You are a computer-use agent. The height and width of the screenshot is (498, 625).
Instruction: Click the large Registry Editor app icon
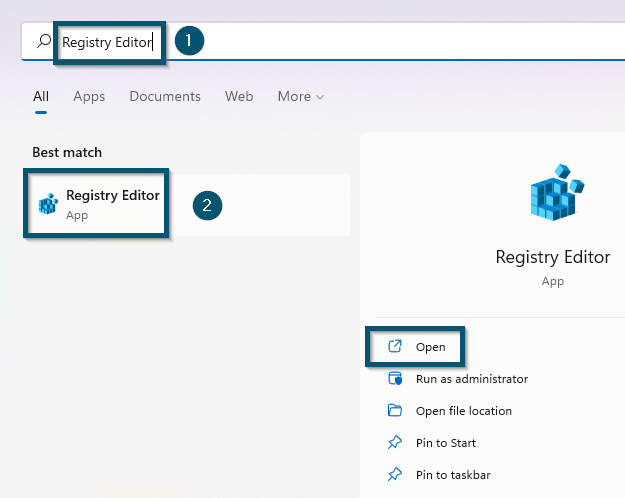pyautogui.click(x=556, y=192)
